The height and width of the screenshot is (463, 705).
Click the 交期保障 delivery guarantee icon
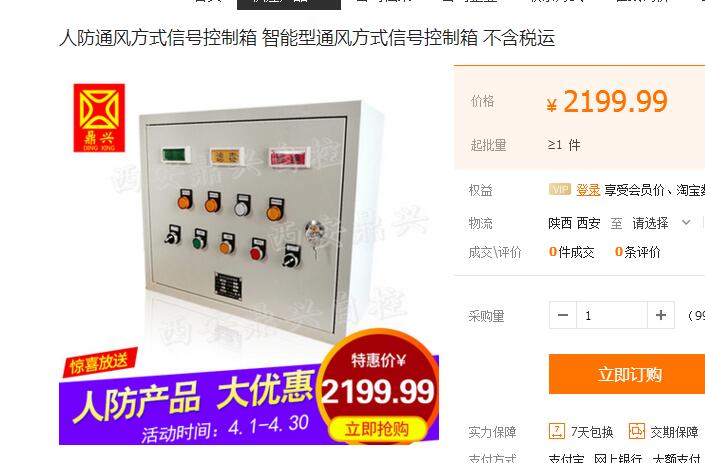point(637,432)
